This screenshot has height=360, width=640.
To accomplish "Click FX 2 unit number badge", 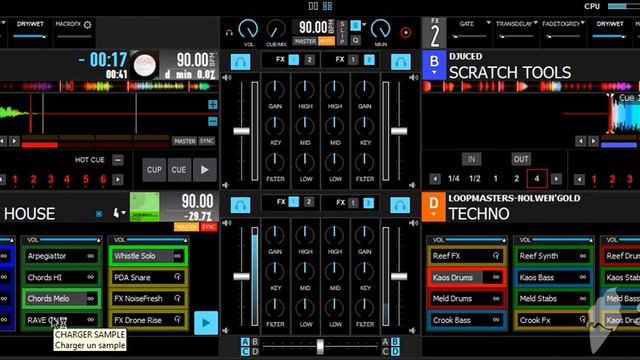I will [x=435, y=33].
